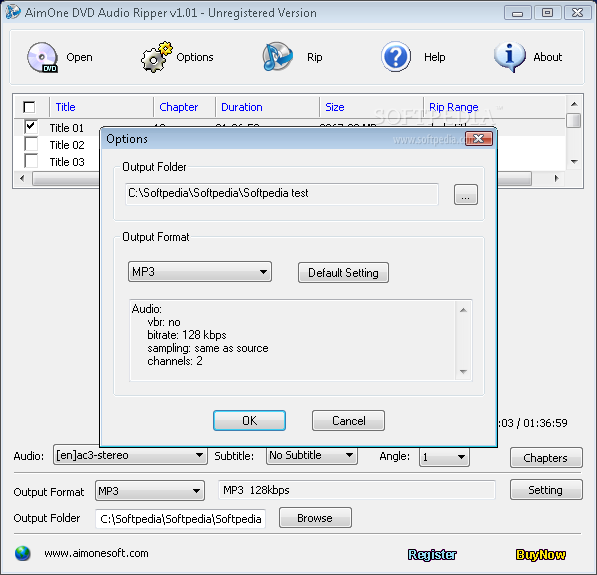
Task: Open the Audio track dropdown [en]ac3-stereo
Action: click(130, 455)
